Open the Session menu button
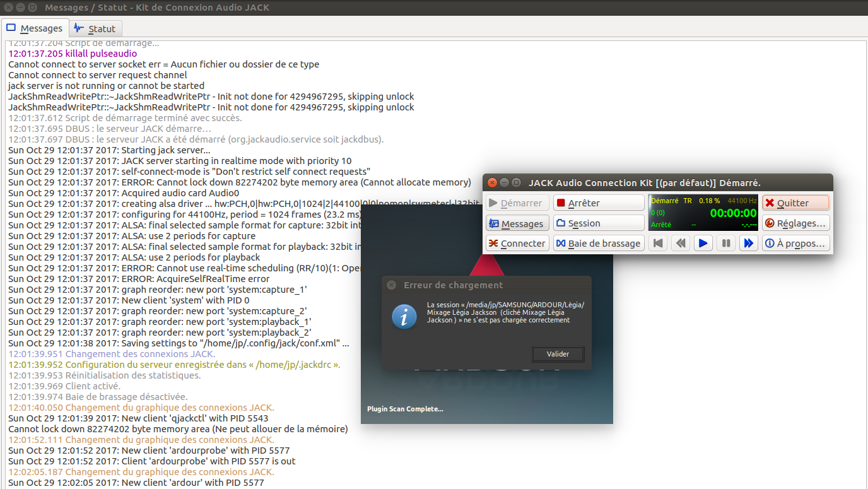The height and width of the screenshot is (489, 868). point(599,223)
